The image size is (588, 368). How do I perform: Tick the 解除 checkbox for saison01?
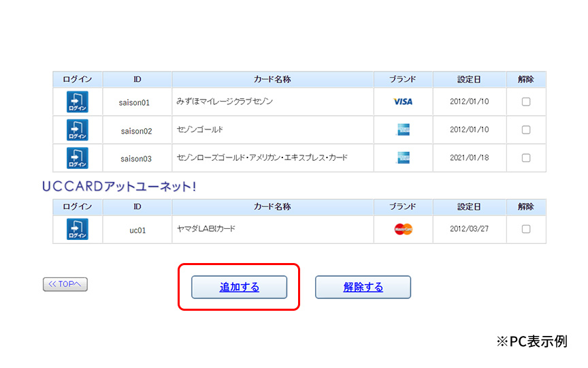[x=525, y=102]
